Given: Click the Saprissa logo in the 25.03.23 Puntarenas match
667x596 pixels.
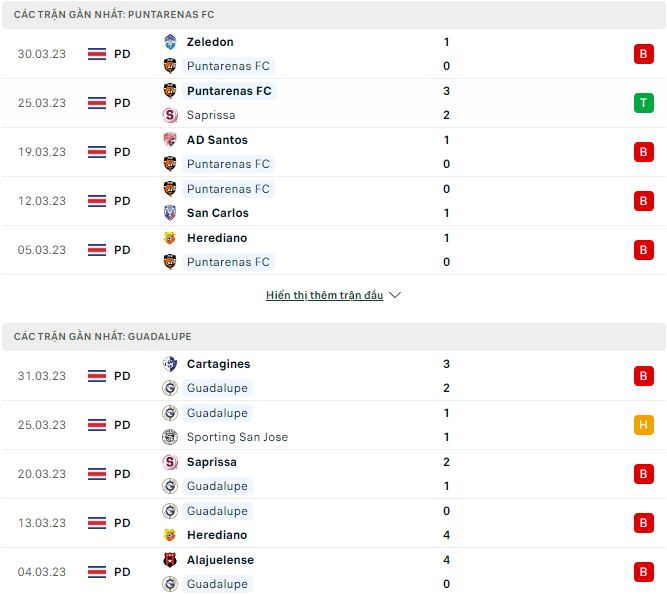Looking at the screenshot, I should 170,115.
